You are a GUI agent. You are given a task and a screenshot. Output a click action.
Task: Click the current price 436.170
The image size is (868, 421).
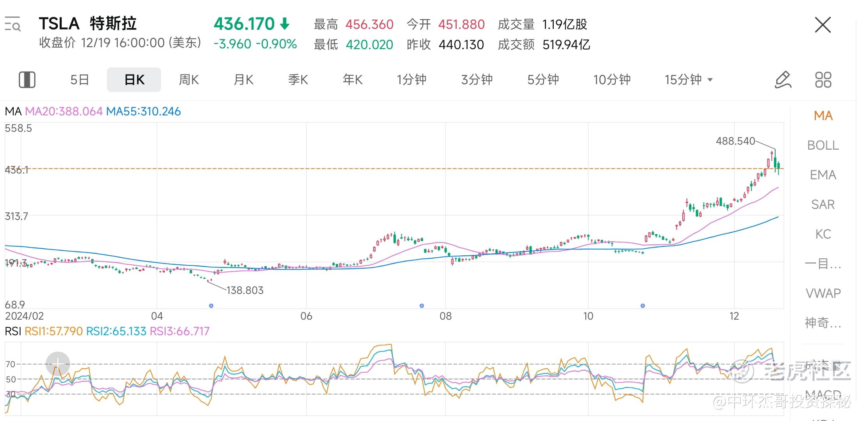click(x=244, y=24)
